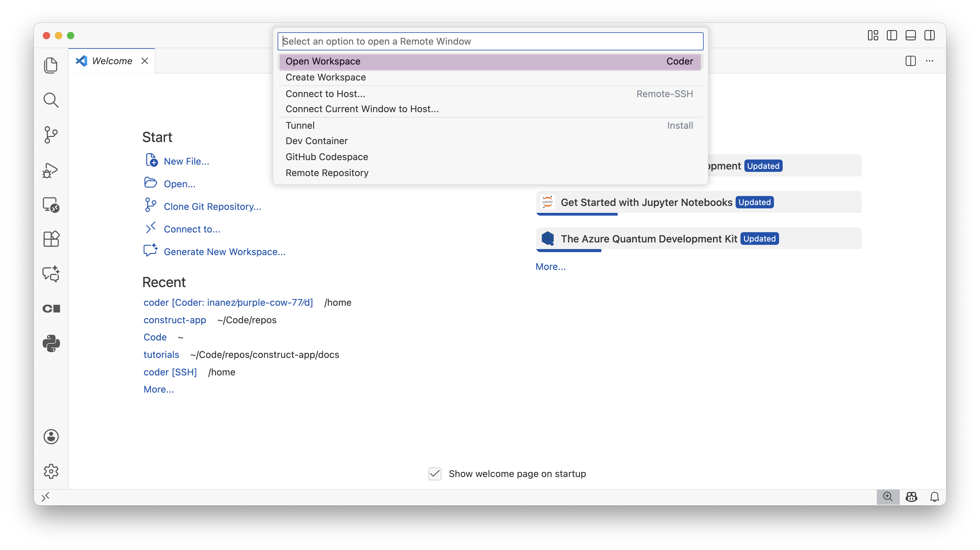Split the editor to the right
This screenshot has height=550, width=980.
point(910,61)
